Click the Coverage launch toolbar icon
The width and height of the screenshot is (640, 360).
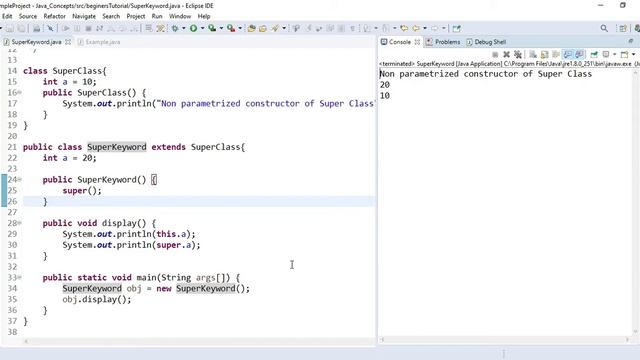pyautogui.click(x=212, y=28)
